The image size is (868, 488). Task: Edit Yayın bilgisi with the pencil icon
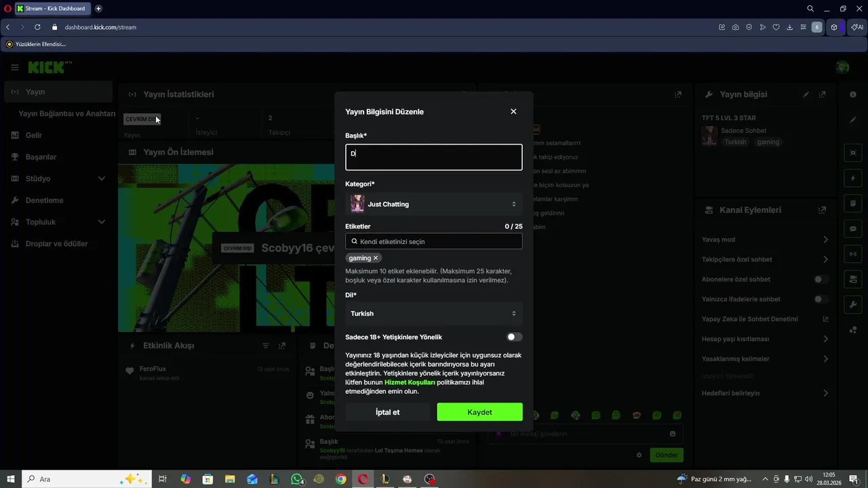[806, 94]
